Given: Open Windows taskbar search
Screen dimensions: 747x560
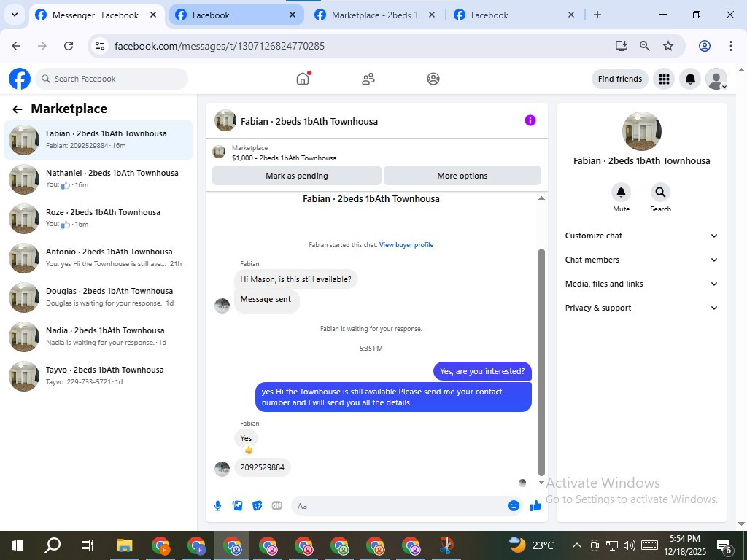Looking at the screenshot, I should pos(53,545).
